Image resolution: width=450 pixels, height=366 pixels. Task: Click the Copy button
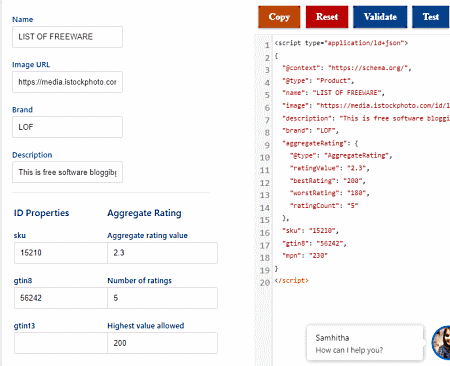tap(279, 17)
